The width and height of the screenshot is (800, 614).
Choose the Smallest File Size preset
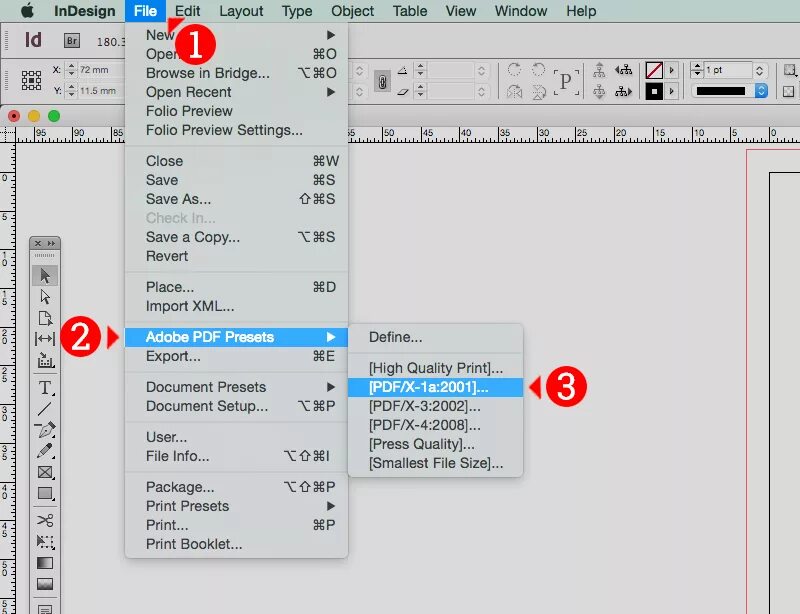pos(435,463)
